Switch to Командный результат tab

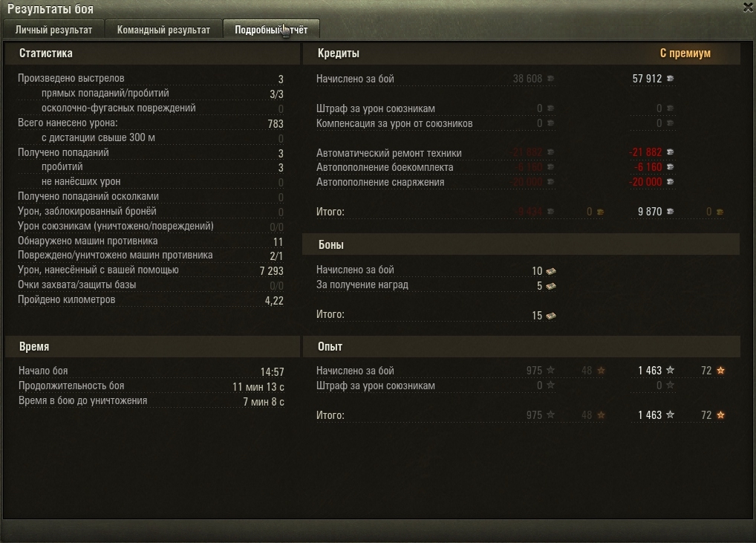click(x=163, y=30)
